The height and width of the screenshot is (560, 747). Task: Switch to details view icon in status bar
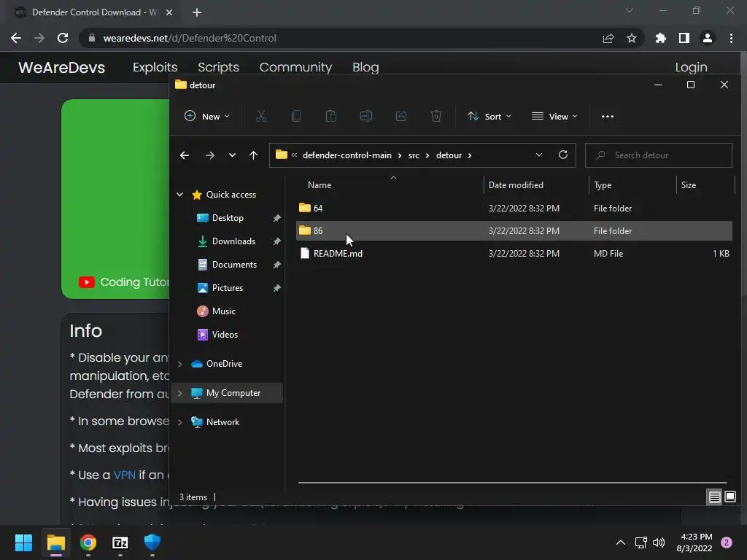coord(715,497)
